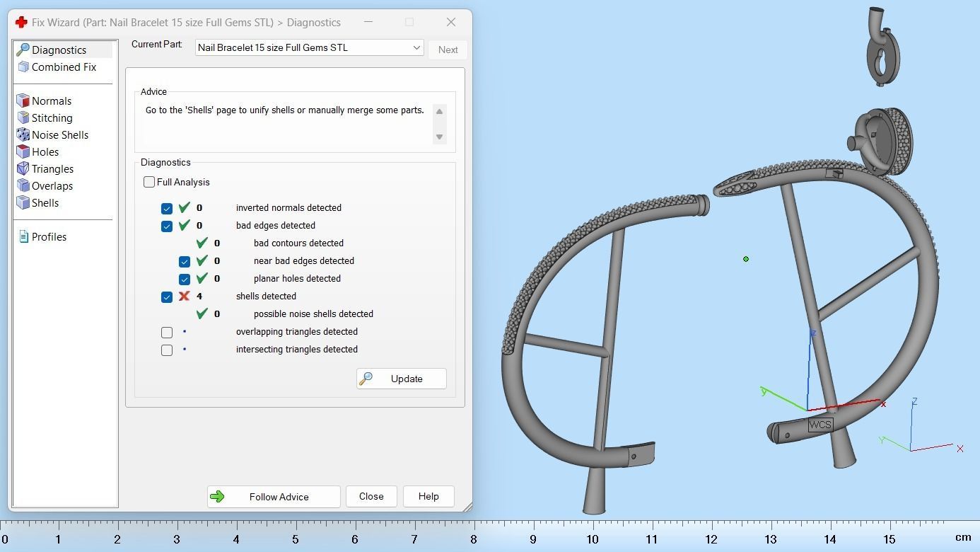980x552 pixels.
Task: Minimize the Fix Wizard window
Action: [368, 22]
